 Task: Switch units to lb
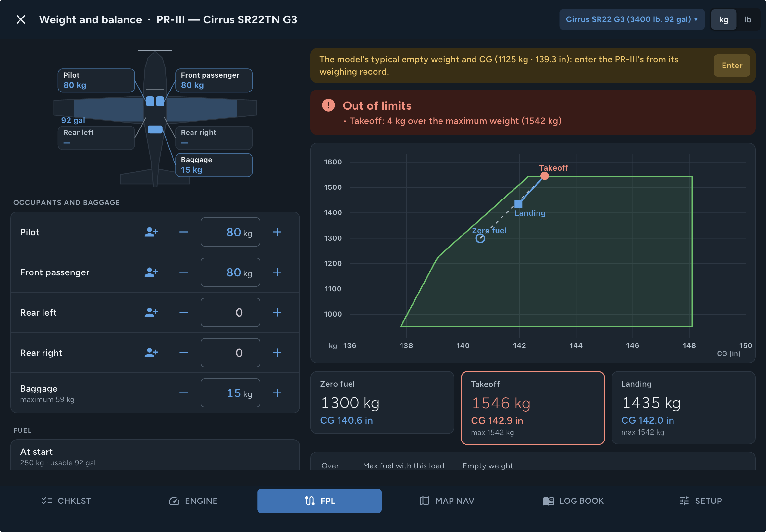(x=747, y=19)
